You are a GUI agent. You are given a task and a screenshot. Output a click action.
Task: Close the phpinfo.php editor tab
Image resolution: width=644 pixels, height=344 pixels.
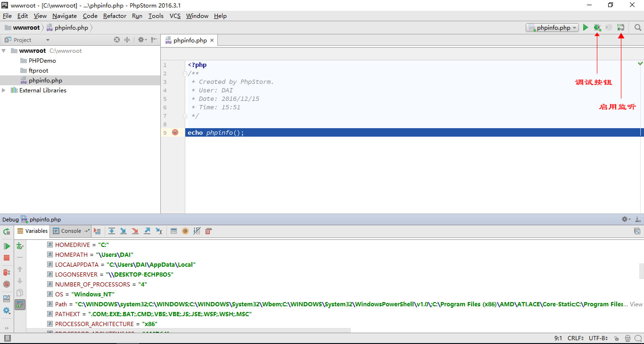212,41
